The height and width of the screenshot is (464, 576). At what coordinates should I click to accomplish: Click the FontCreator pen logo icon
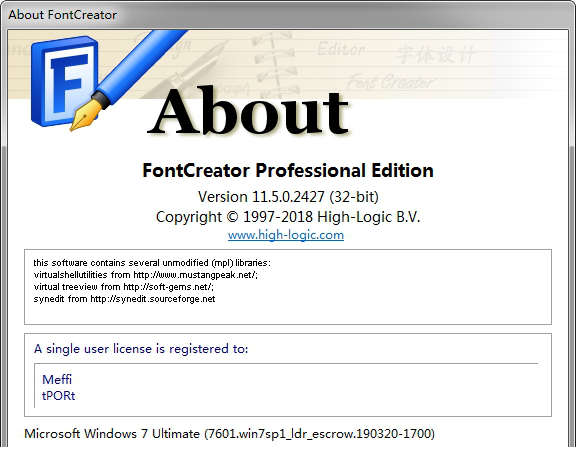[108, 81]
